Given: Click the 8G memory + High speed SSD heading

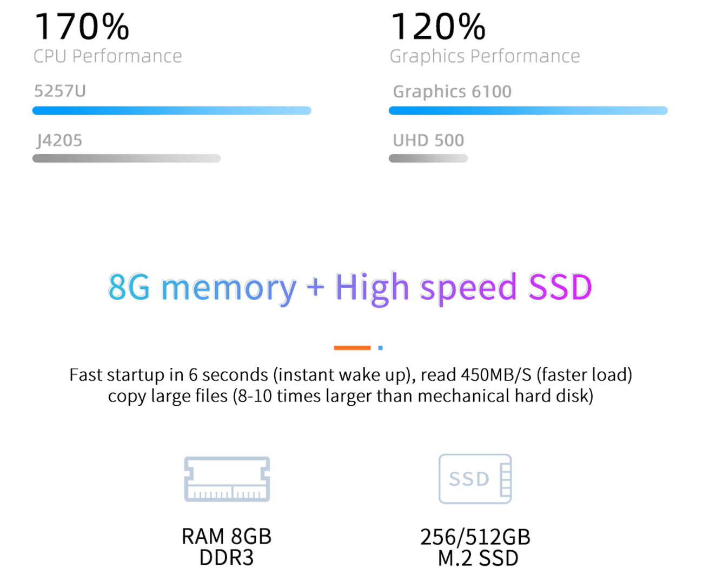Looking at the screenshot, I should click(x=350, y=288).
